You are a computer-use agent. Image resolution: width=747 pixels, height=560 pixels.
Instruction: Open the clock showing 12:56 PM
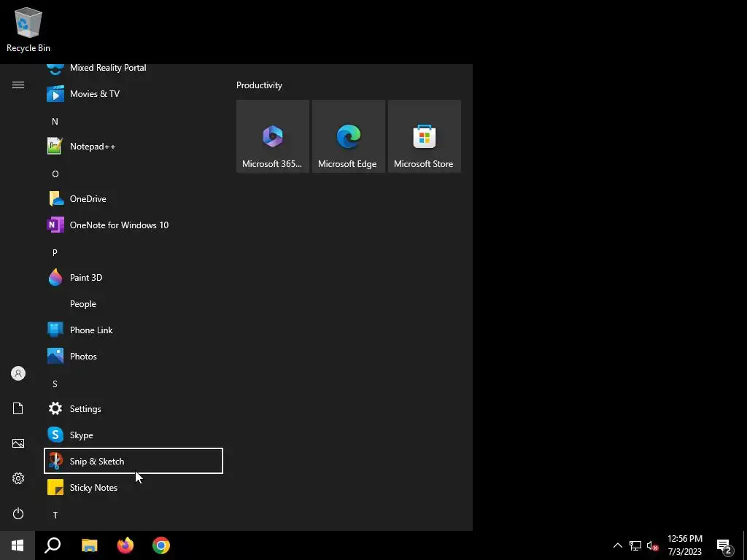coord(684,545)
